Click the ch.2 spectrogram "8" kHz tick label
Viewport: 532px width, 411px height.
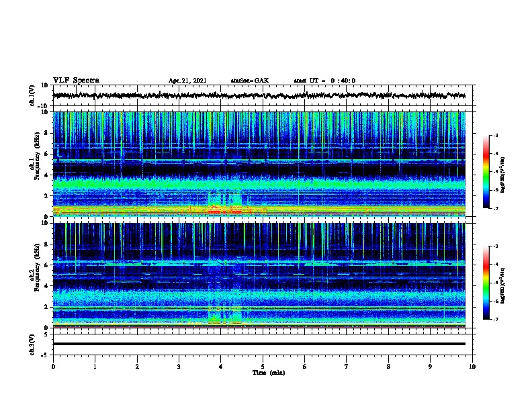(46, 244)
